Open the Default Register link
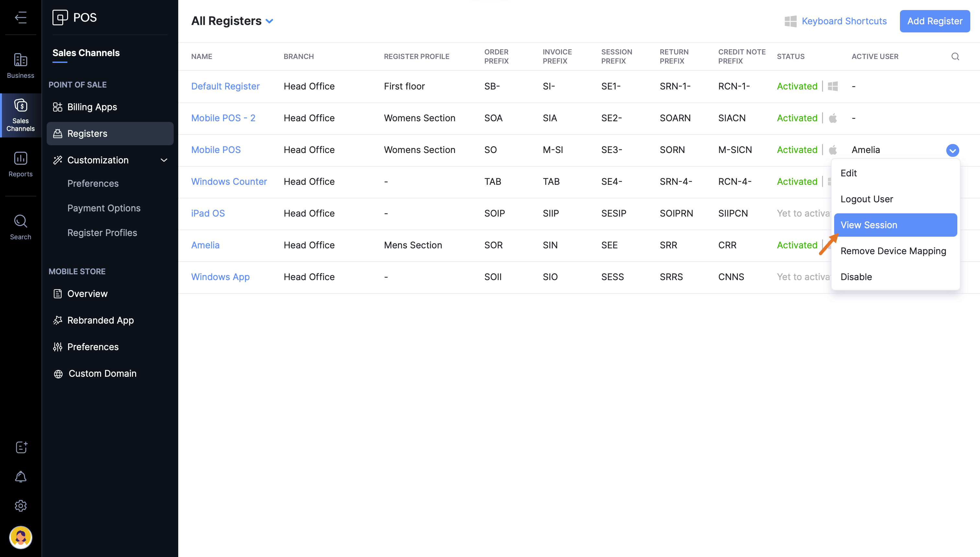The width and height of the screenshot is (980, 557). click(225, 86)
